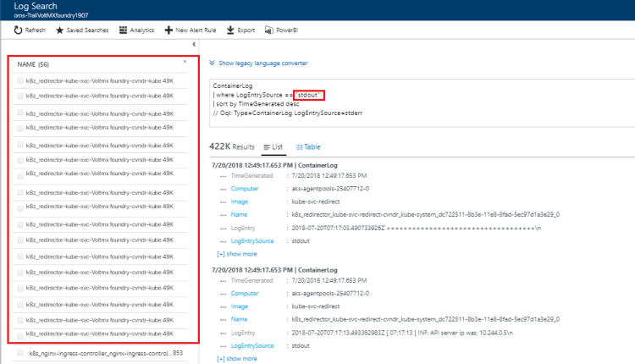
Task: Check the first k8s_redirector checkbox in NAME list
Action: 19,80
